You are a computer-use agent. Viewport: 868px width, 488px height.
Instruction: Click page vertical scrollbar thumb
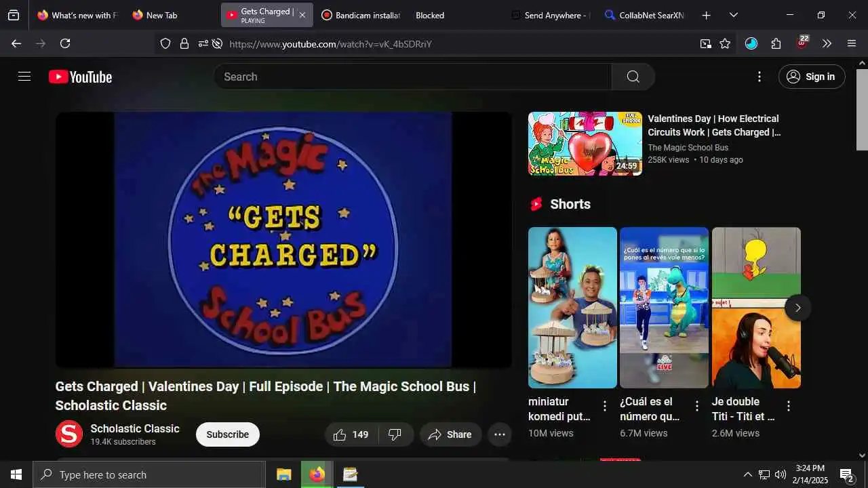tap(862, 110)
